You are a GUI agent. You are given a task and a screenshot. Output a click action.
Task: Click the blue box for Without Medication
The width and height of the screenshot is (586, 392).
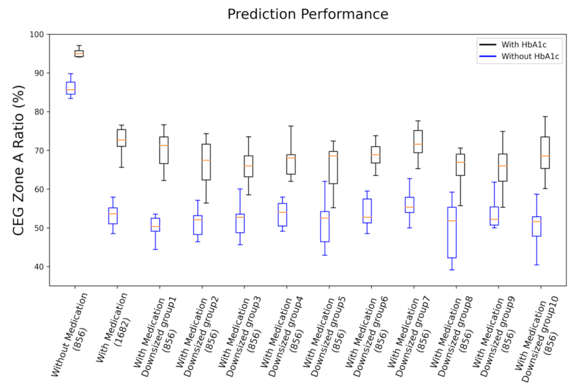[70, 88]
